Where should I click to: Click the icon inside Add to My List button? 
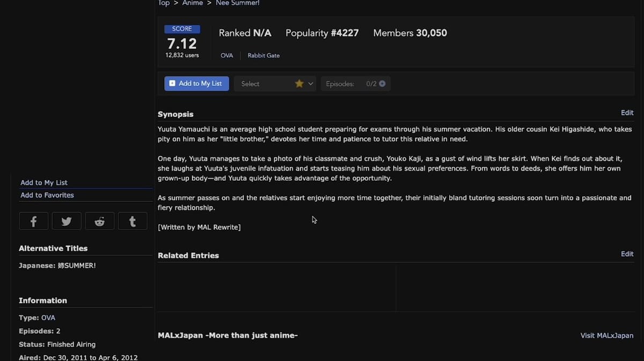[172, 84]
